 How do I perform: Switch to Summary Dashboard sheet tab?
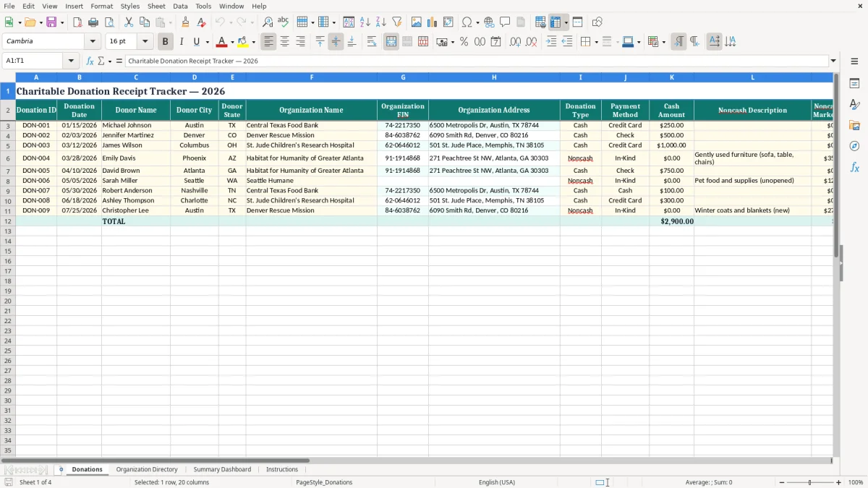[x=222, y=470]
